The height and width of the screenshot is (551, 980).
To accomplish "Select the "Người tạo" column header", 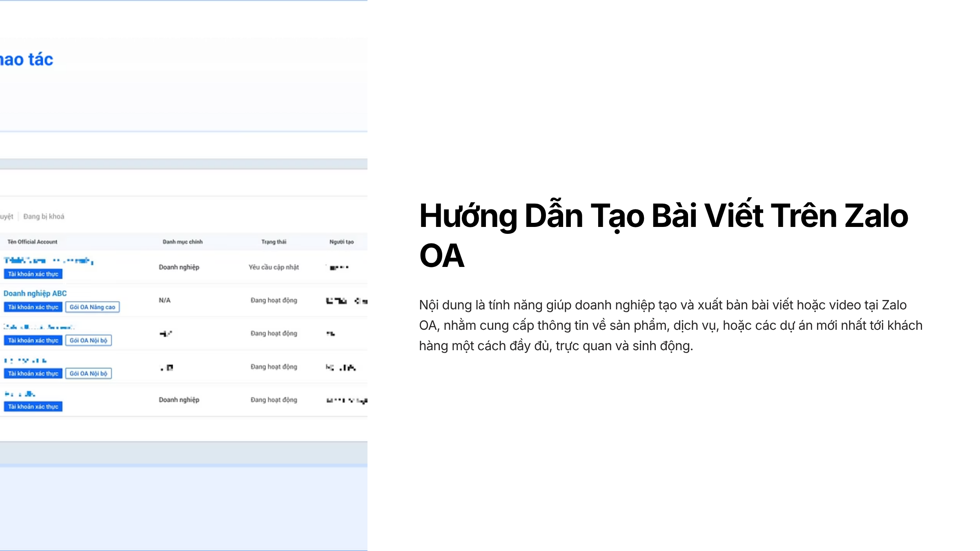I will tap(341, 242).
